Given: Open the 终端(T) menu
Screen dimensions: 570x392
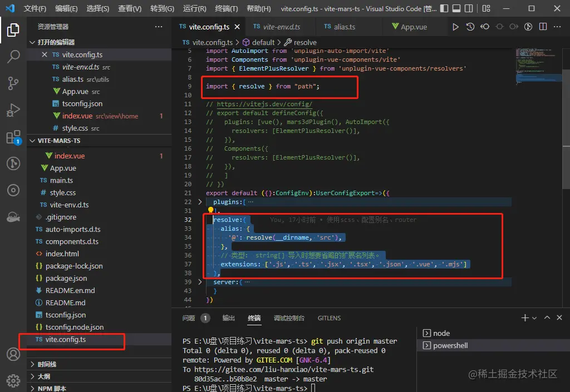Looking at the screenshot, I should 226,9.
